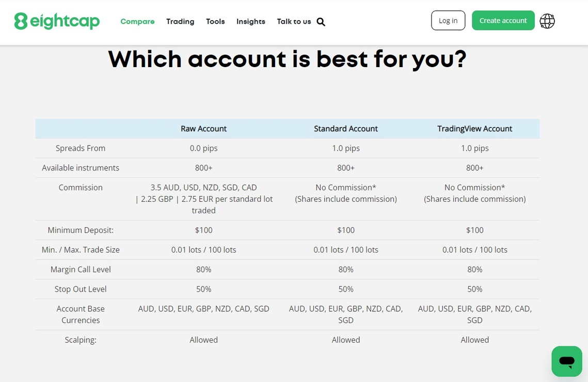Open the globe language selector
588x382 pixels.
(x=547, y=21)
